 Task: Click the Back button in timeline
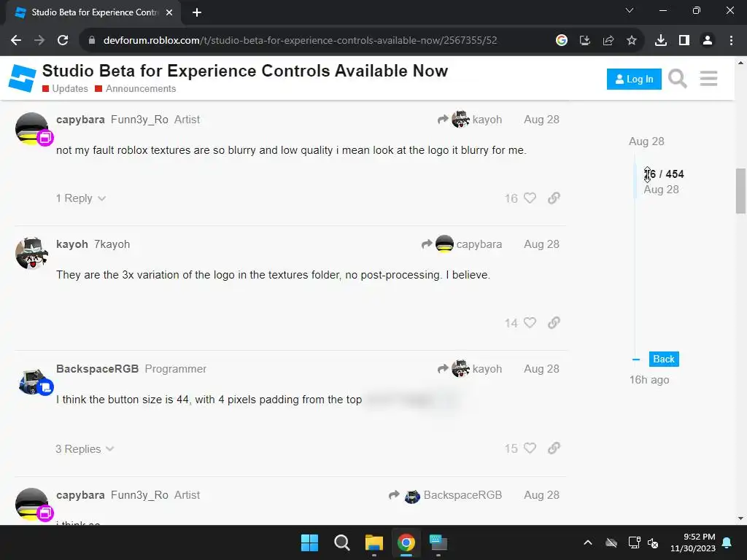(664, 359)
